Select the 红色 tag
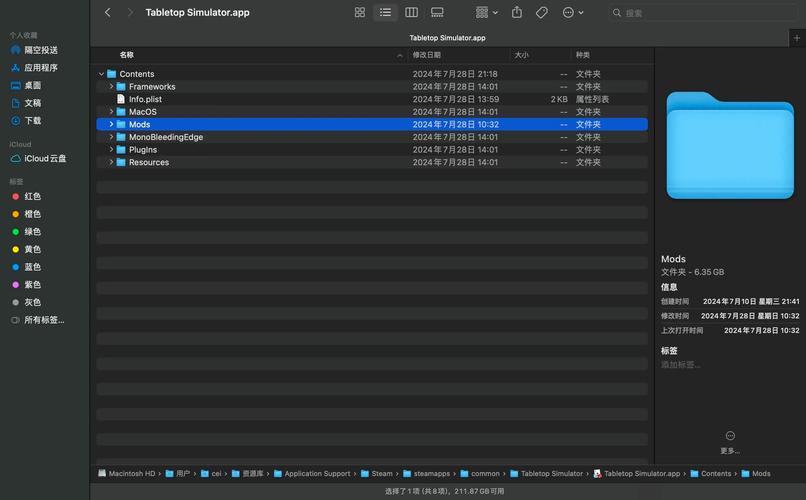Viewport: 806px width, 500px height. pos(26,196)
